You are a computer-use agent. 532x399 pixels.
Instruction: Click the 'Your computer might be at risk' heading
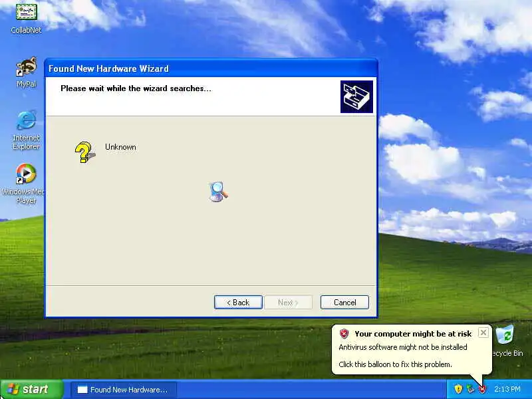413,334
